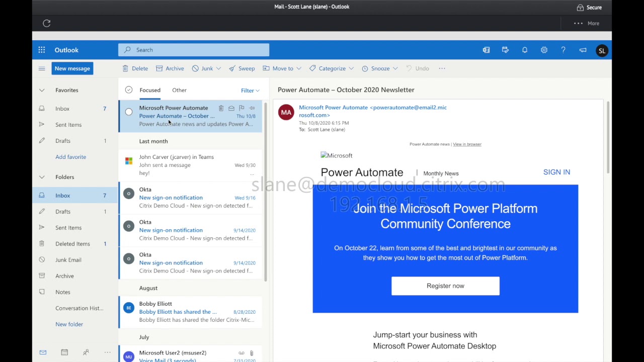Expand the Junk dropdown arrow
Image resolution: width=644 pixels, height=362 pixels.
pos(218,68)
